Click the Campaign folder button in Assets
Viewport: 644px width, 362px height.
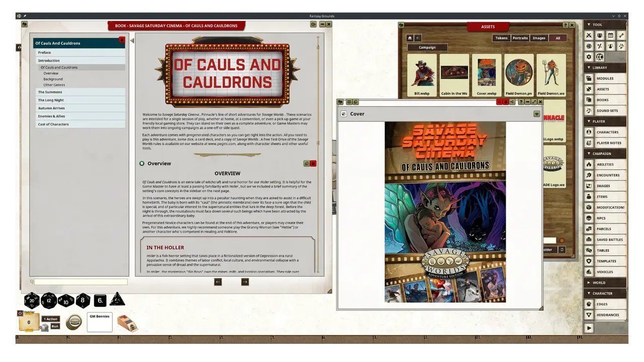tap(427, 47)
